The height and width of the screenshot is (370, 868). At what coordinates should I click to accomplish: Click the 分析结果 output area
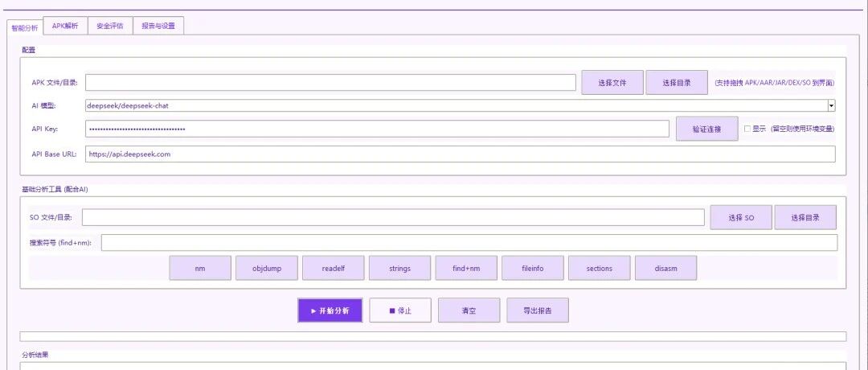click(433, 366)
